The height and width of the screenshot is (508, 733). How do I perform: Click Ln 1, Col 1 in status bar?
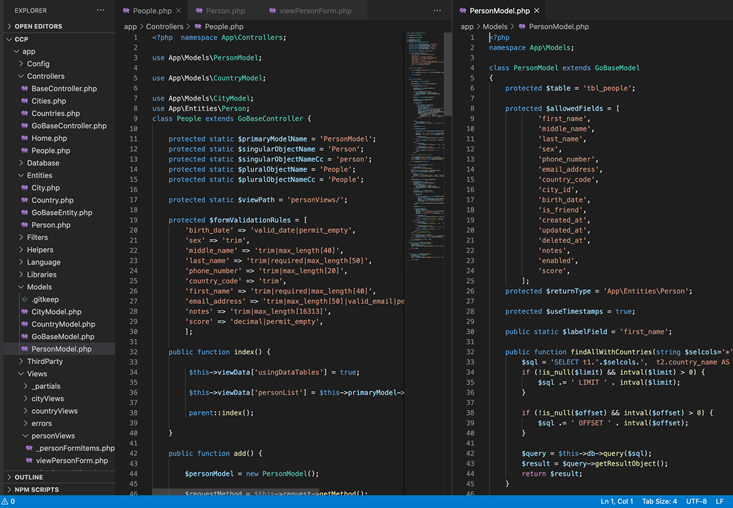click(x=617, y=501)
